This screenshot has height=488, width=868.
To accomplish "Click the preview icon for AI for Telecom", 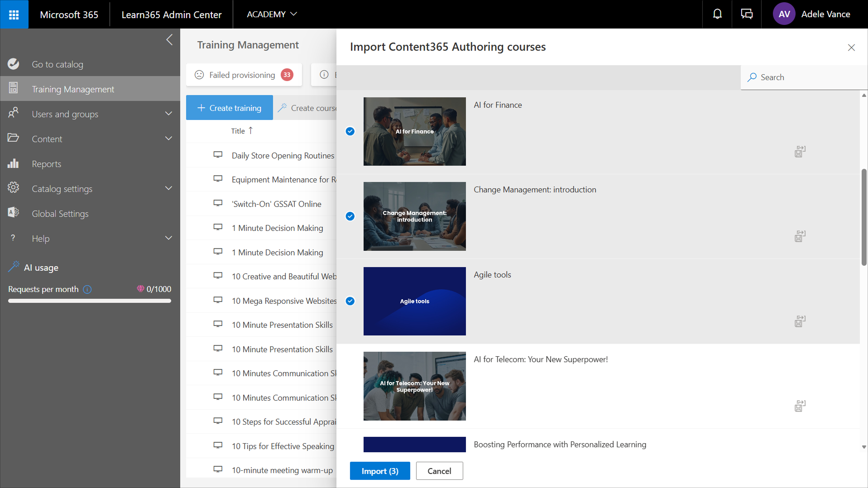I will (x=800, y=406).
